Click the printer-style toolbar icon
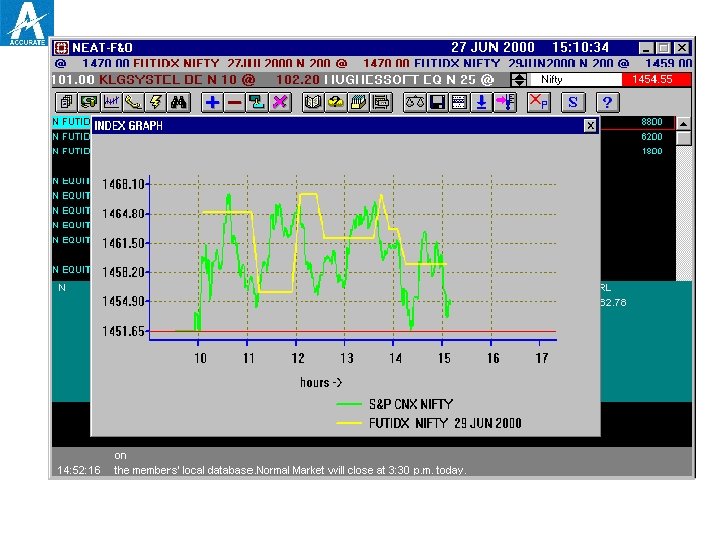Image resolution: width=720 pixels, height=540 pixels. pos(381,102)
